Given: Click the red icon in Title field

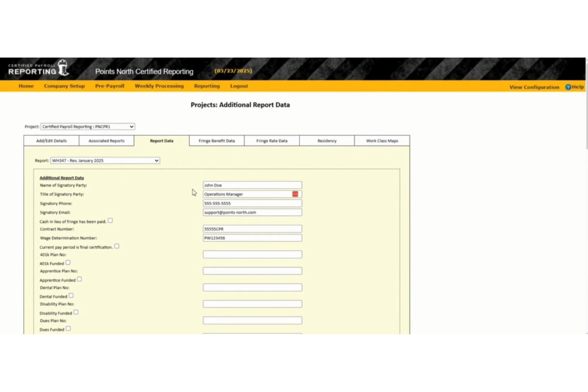Looking at the screenshot, I should coord(295,194).
